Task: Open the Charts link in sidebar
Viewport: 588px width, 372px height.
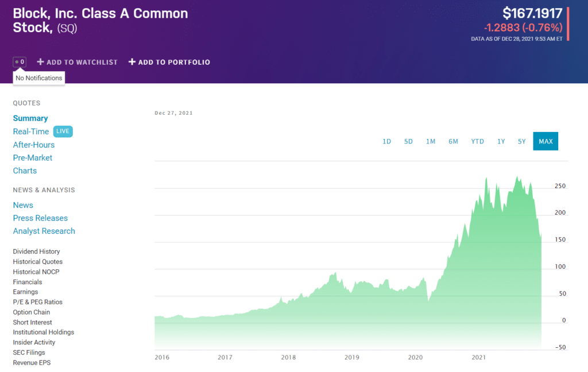Action: click(25, 170)
